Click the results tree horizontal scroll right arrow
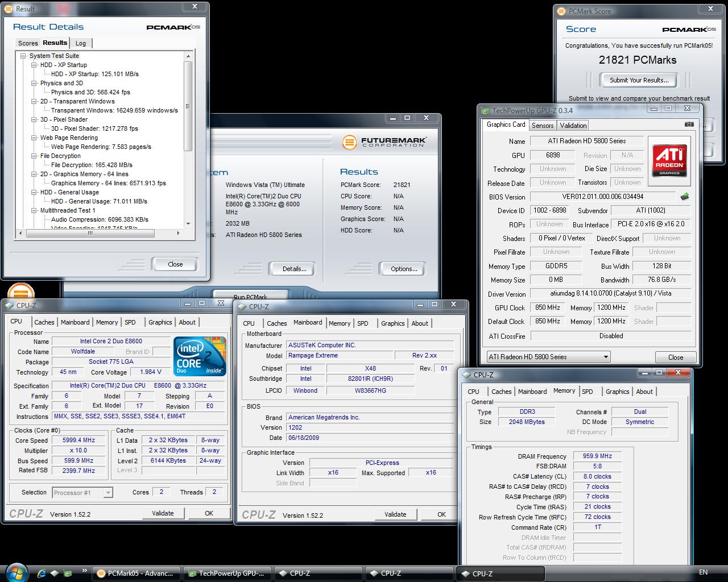This screenshot has width=728, height=582. pos(179,233)
